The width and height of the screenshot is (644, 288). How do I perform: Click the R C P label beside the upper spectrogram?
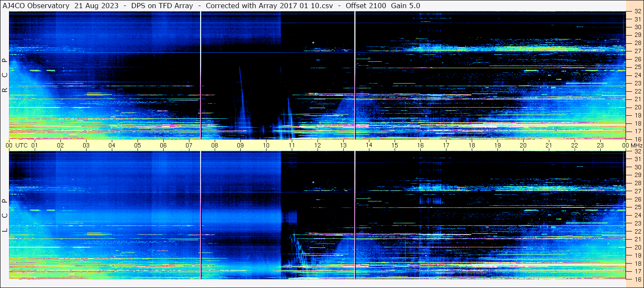click(5, 75)
